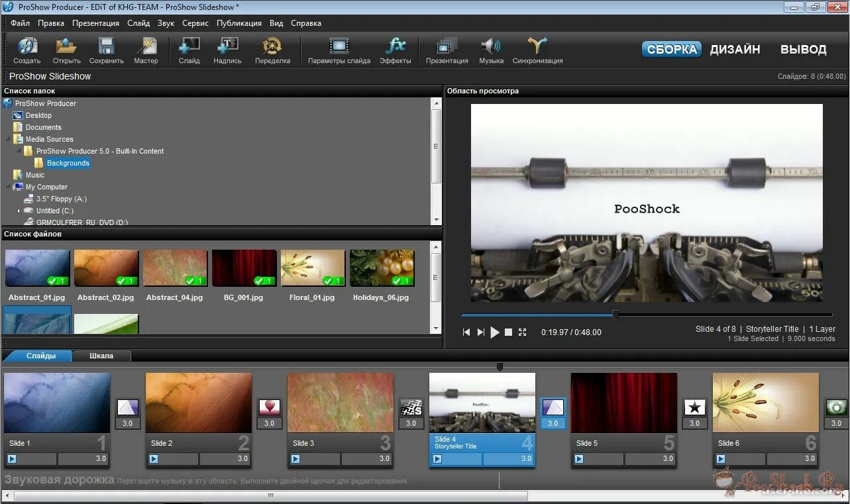Viewport: 850px width, 504px height.
Task: Toggle fullscreen preview button
Action: pyautogui.click(x=522, y=332)
